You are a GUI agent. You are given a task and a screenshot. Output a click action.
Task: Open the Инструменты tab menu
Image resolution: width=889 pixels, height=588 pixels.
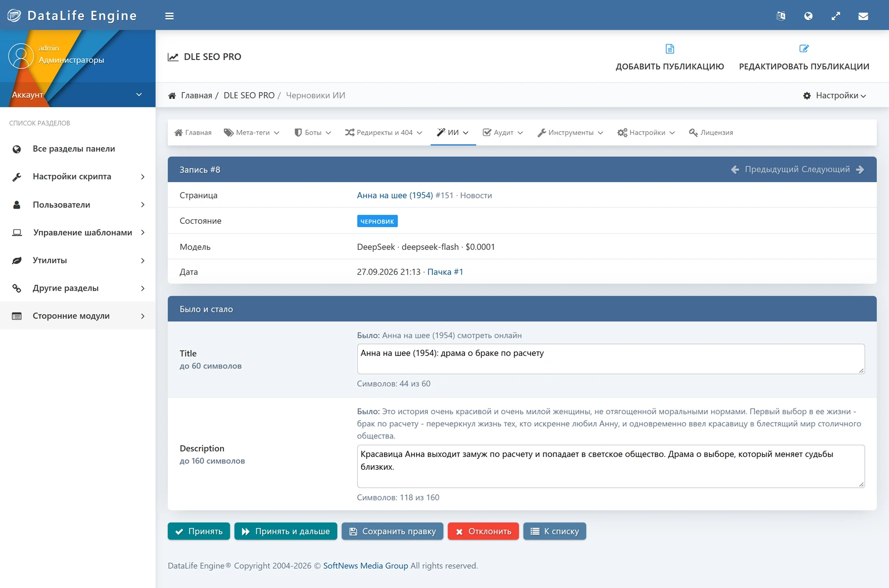(x=570, y=133)
